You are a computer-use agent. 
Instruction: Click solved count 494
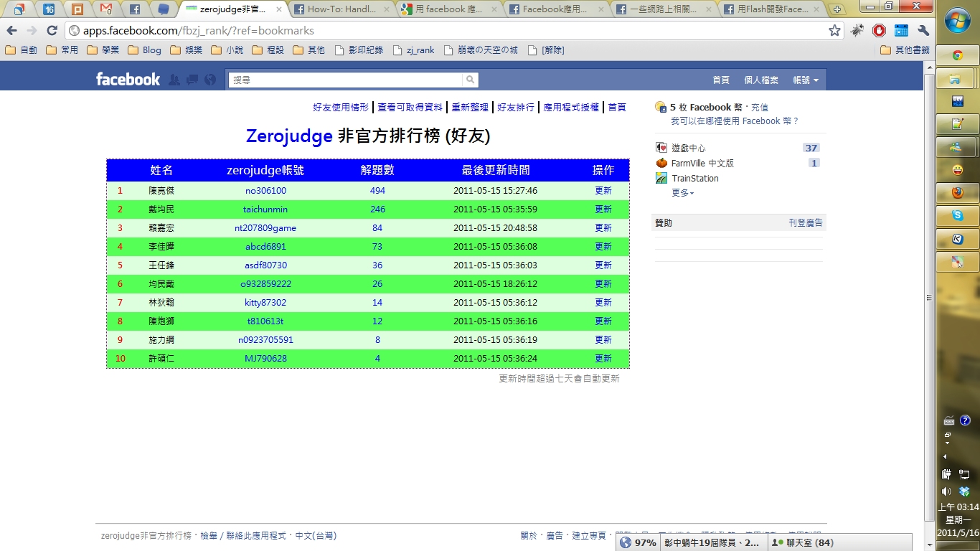pyautogui.click(x=377, y=191)
